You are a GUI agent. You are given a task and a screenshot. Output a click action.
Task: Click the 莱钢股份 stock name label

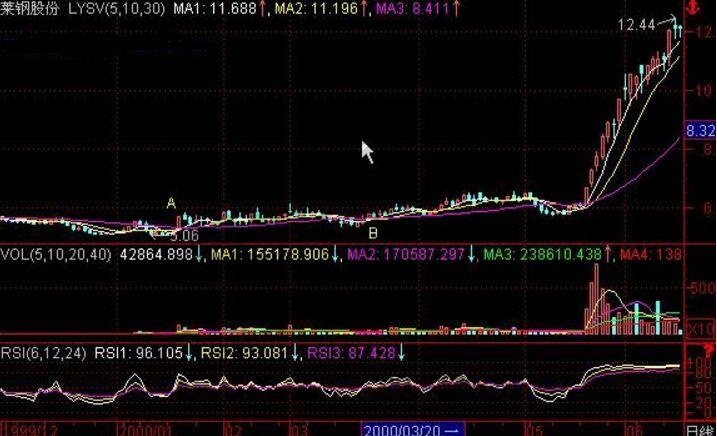(x=31, y=9)
